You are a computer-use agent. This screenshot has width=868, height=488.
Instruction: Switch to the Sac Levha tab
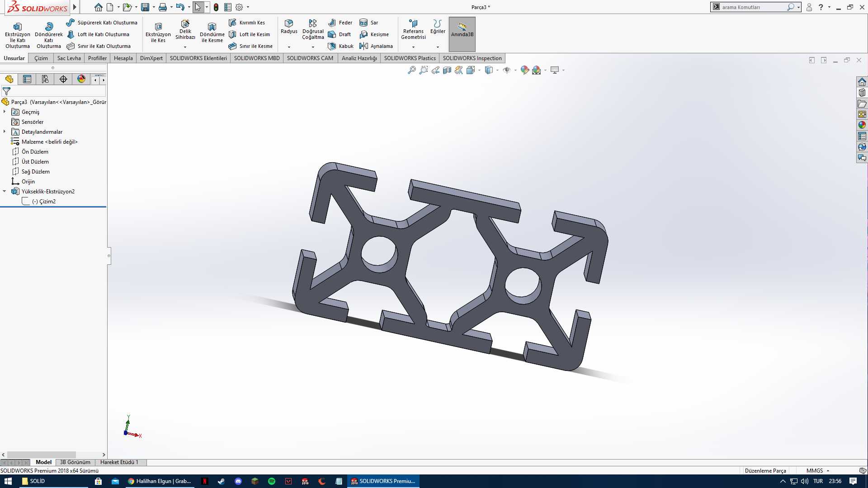point(69,58)
